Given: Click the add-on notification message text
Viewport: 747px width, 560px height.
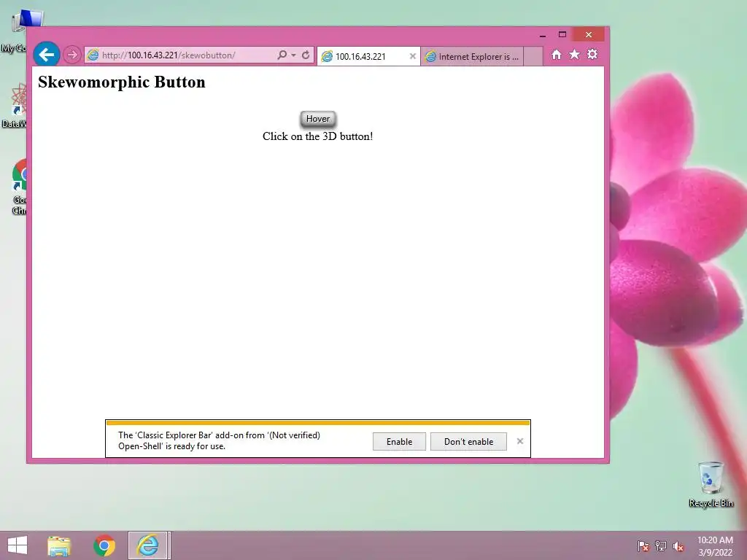Looking at the screenshot, I should (219, 440).
